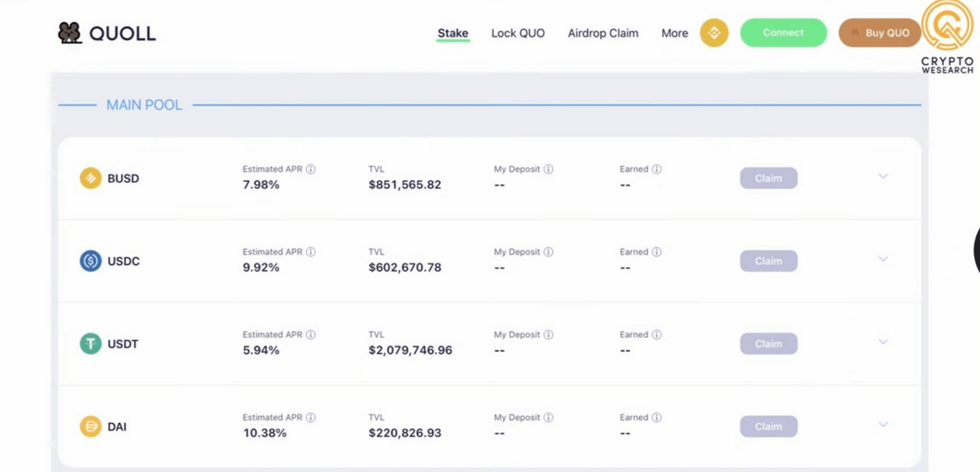Click the Connect wallet button

coord(783,32)
